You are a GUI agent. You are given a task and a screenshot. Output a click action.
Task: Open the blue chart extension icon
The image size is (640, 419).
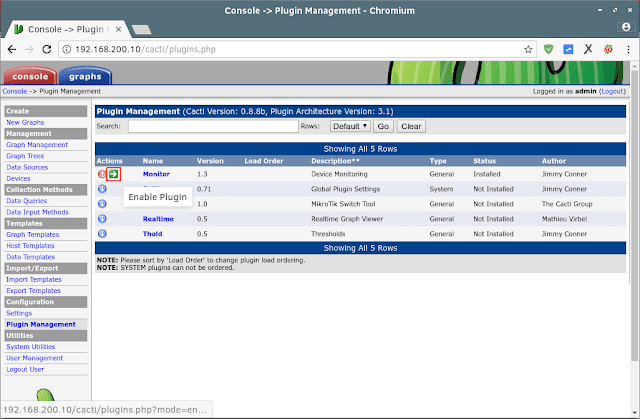568,49
